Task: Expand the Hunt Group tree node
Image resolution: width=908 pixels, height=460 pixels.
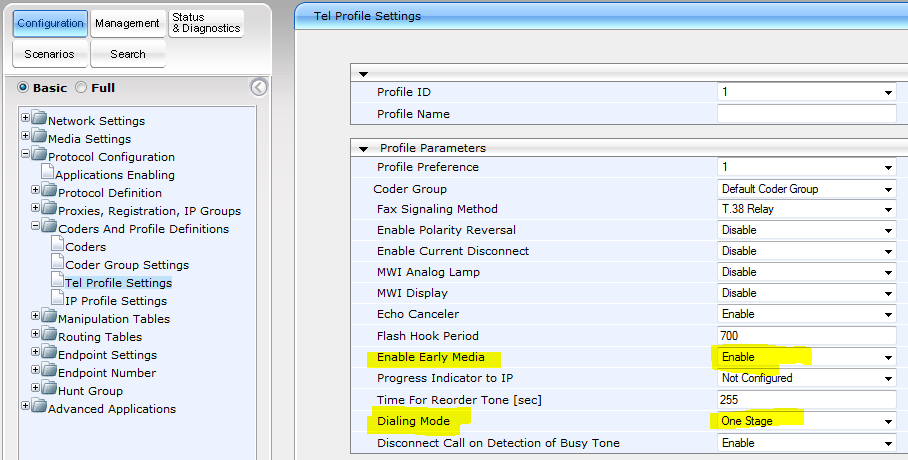Action: (x=35, y=388)
